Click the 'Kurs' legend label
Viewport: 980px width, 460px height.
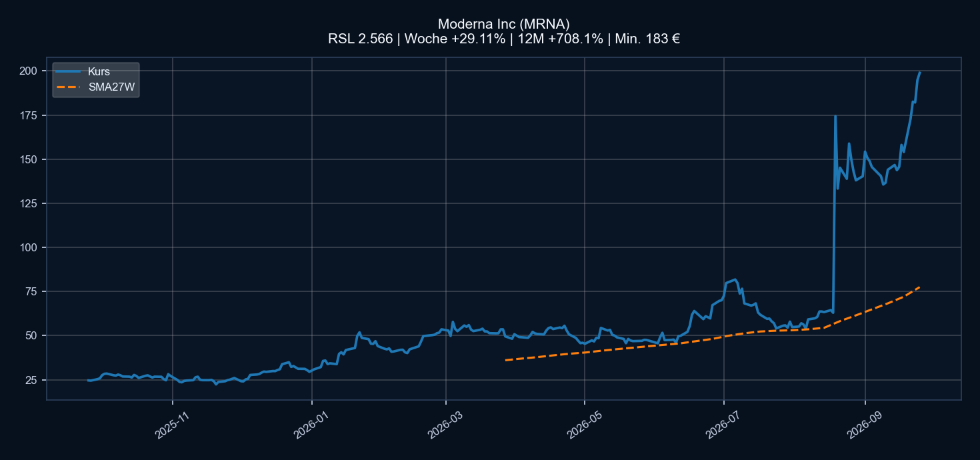(99, 71)
